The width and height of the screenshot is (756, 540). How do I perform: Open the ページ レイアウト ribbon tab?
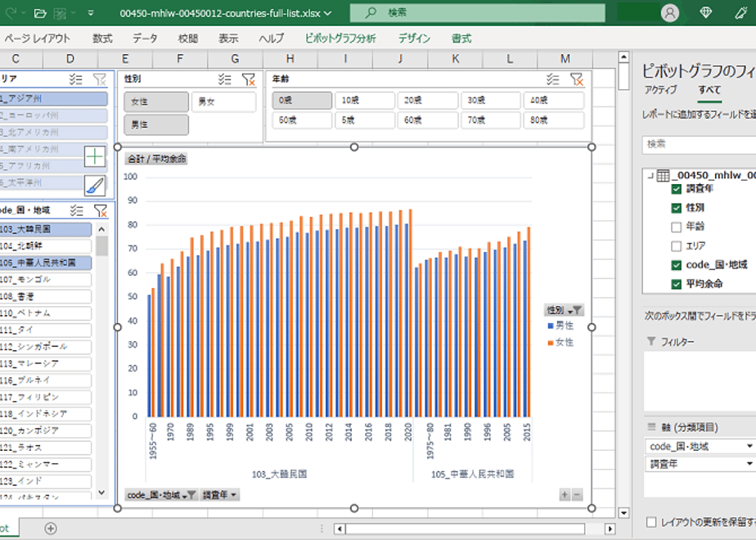[37, 38]
